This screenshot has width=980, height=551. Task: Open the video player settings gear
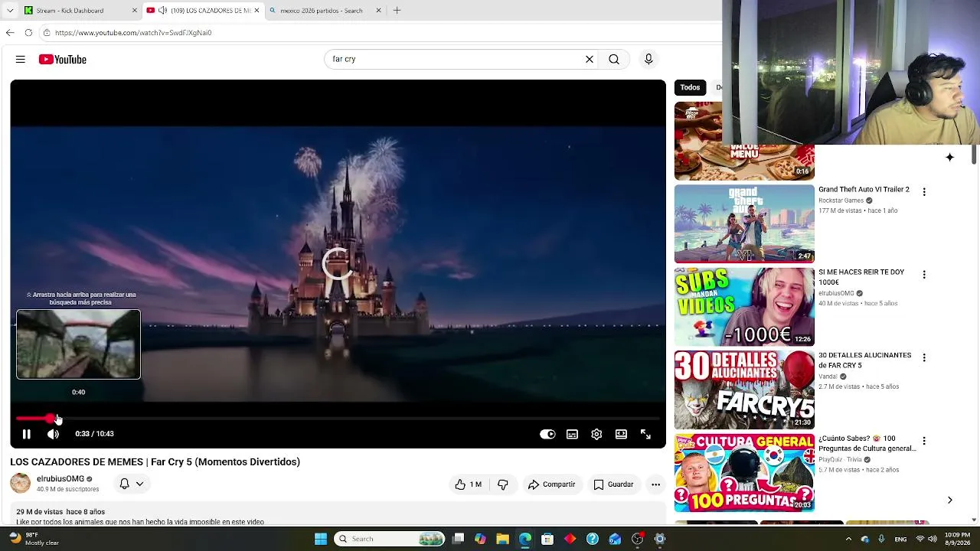(x=596, y=434)
